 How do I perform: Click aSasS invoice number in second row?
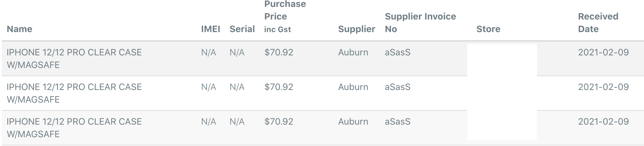pos(398,87)
